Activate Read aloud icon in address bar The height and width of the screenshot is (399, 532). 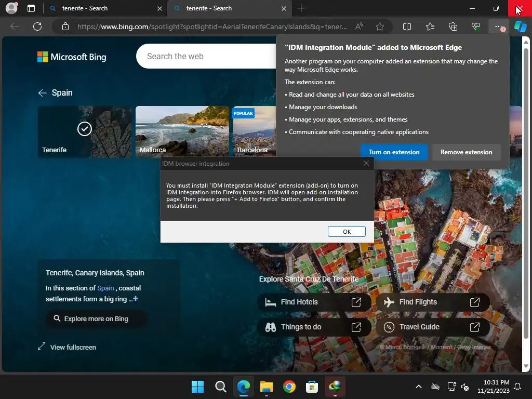tap(359, 26)
